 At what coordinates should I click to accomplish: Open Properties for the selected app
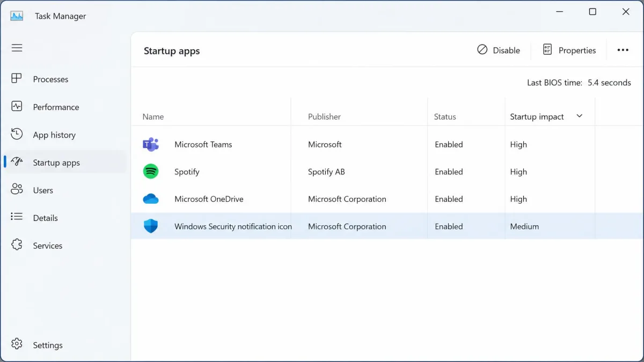[569, 50]
